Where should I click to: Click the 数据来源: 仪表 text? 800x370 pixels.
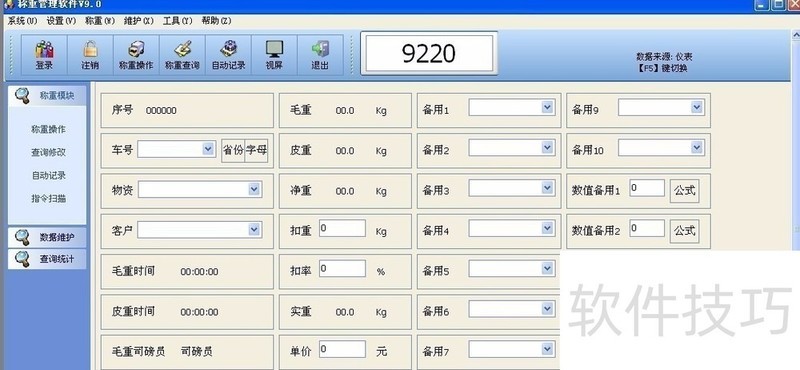[664, 57]
